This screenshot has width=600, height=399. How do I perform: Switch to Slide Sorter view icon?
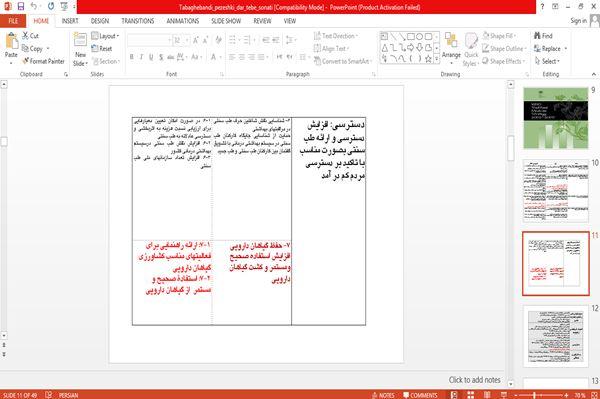tap(470, 395)
